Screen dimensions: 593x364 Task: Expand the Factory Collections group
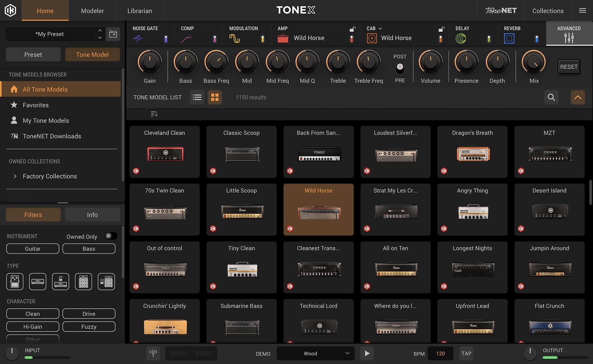click(x=15, y=176)
